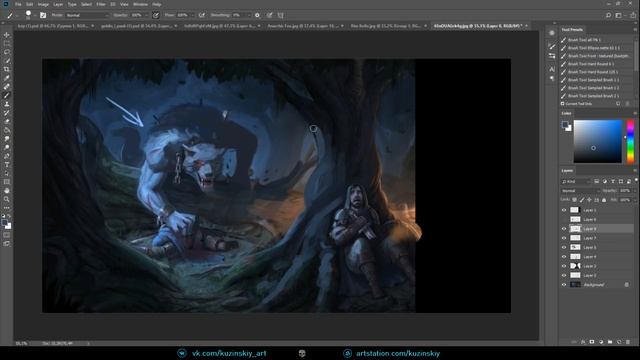Select the Eyedropper tool
The width and height of the screenshot is (640, 360).
tap(7, 78)
